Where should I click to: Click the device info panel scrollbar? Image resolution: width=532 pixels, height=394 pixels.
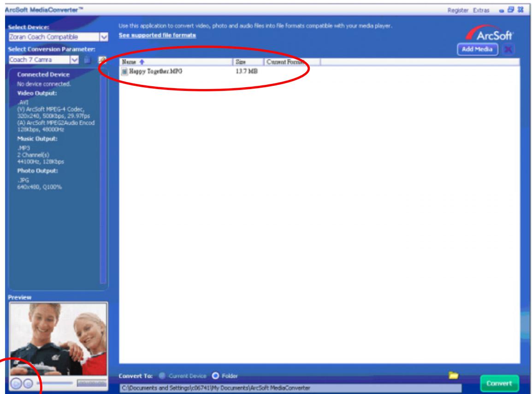(103, 177)
